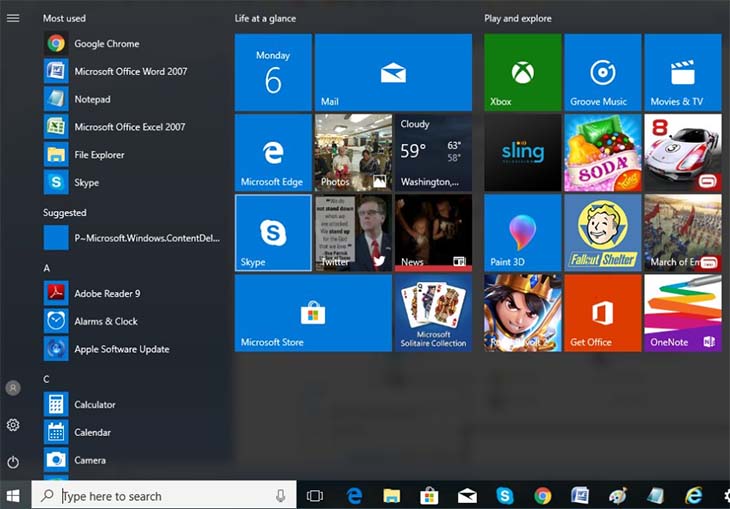
Task: Open the Skype tile
Action: 273,233
